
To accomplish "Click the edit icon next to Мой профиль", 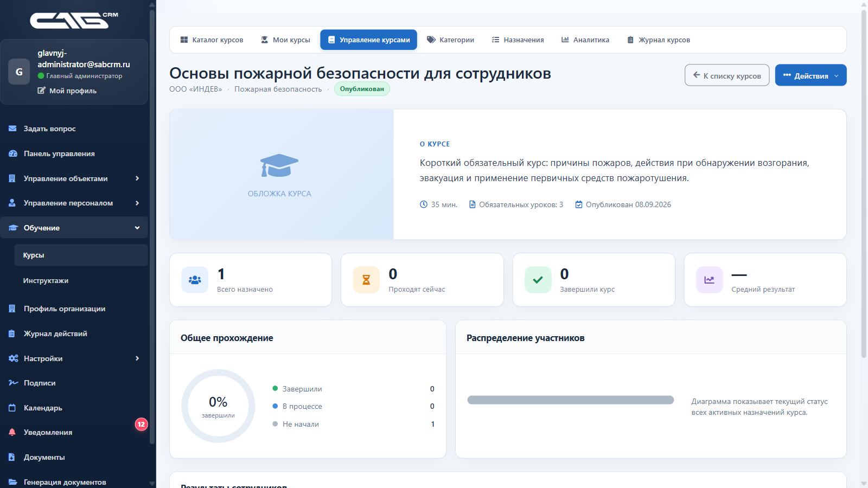I will click(x=41, y=91).
